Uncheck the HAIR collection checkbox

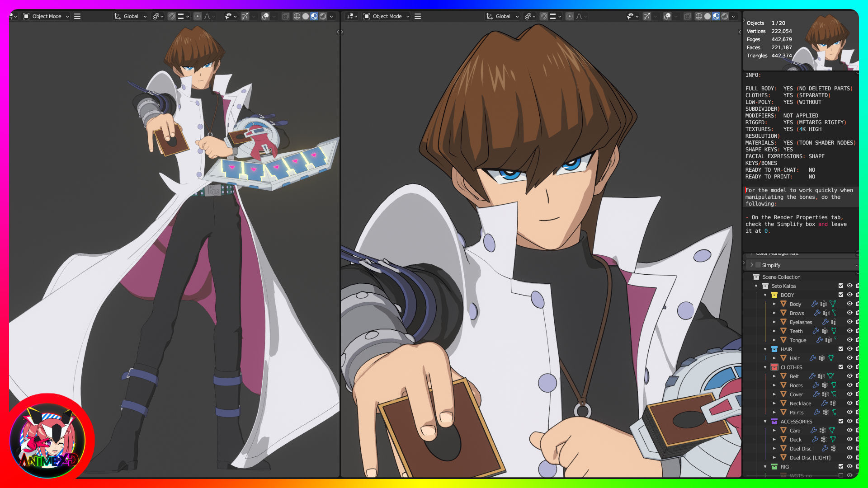click(841, 349)
